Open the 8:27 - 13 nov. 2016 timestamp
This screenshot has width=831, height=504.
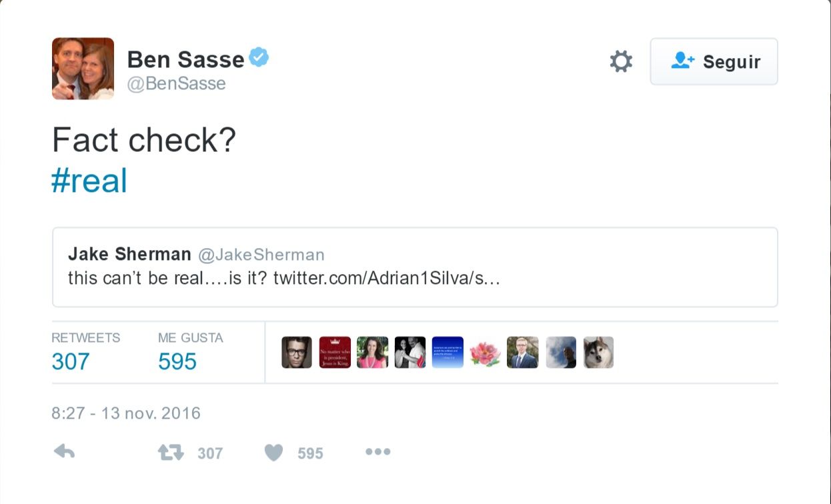pyautogui.click(x=126, y=413)
